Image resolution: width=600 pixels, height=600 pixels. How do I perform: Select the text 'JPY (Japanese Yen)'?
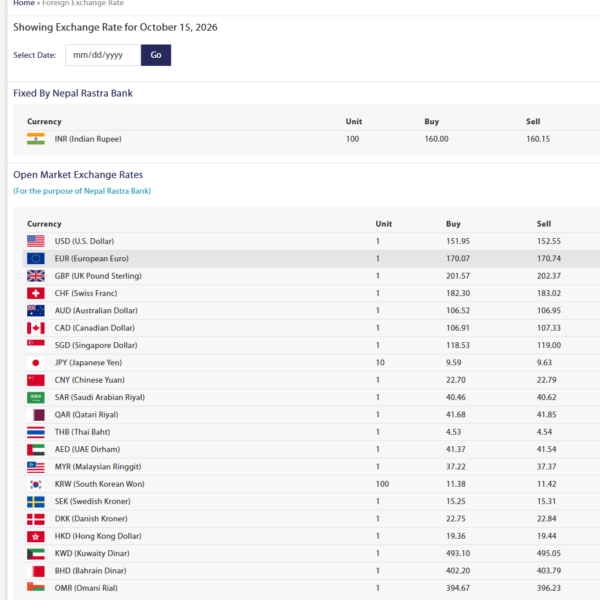pyautogui.click(x=88, y=362)
